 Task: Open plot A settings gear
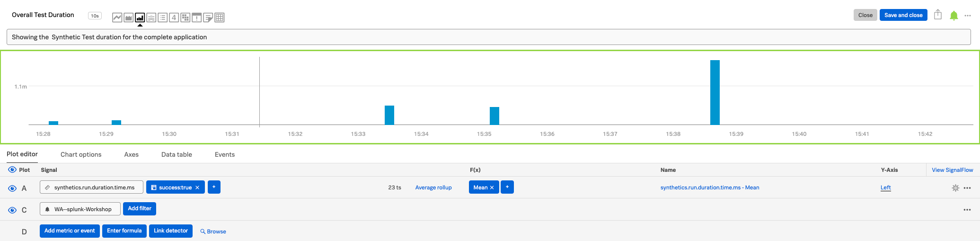click(955, 188)
